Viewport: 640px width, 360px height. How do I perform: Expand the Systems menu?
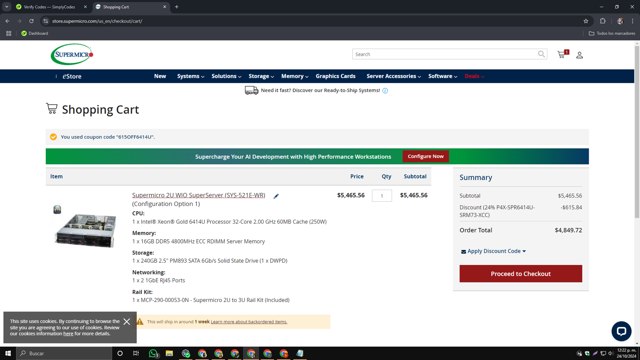(x=190, y=76)
